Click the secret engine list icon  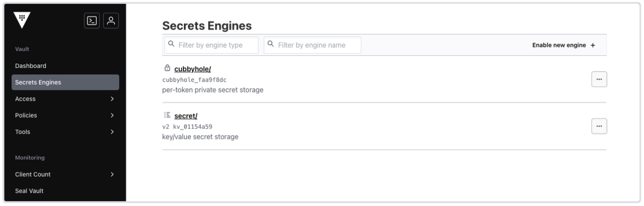pos(167,116)
